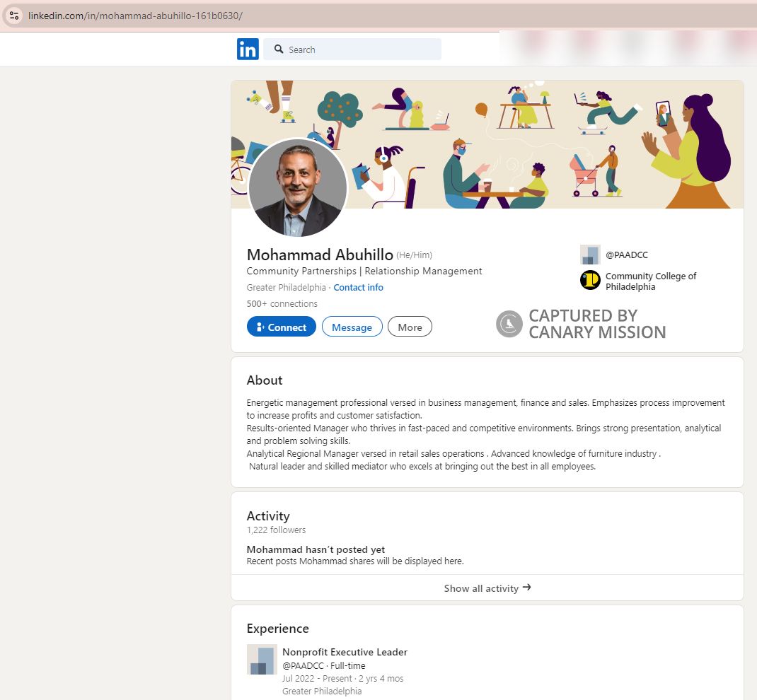
Task: Expand the More options menu
Action: pyautogui.click(x=410, y=327)
